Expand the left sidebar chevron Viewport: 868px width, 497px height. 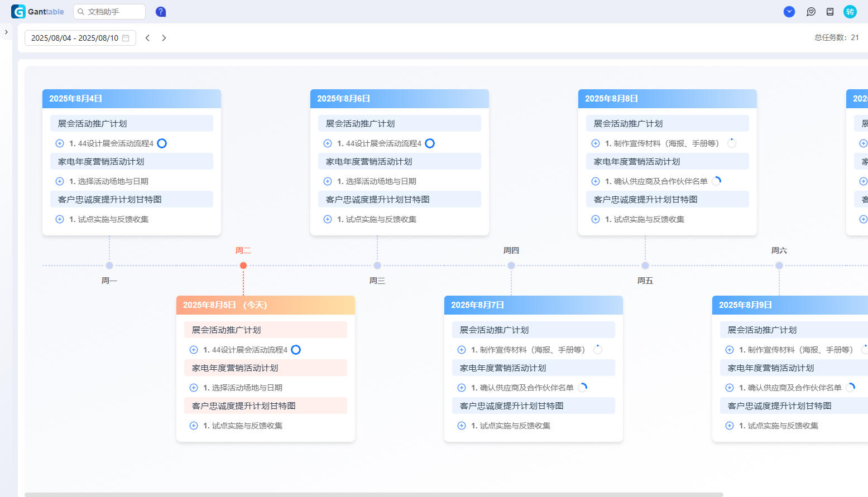pos(6,32)
